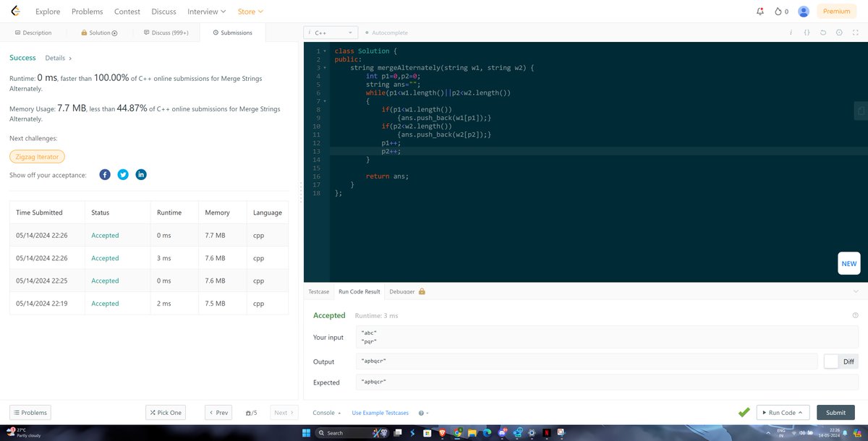This screenshot has width=868, height=441.
Task: Go to Explore in navigation
Action: pyautogui.click(x=48, y=12)
